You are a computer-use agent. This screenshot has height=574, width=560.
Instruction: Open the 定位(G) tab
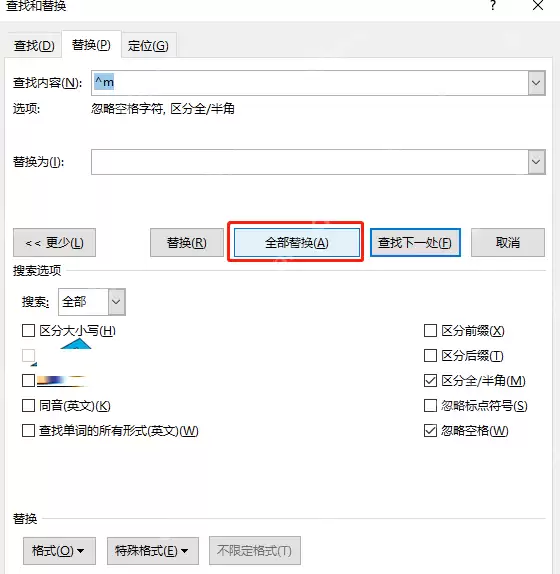tap(148, 45)
